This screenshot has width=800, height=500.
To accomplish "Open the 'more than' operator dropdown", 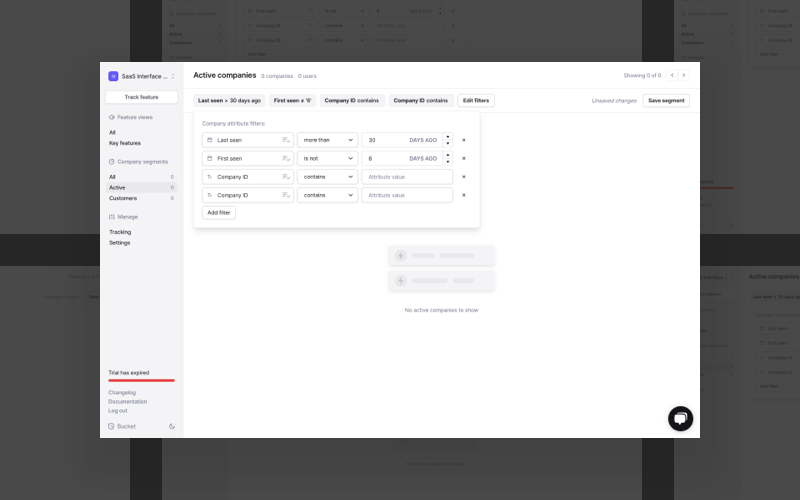I will [328, 140].
